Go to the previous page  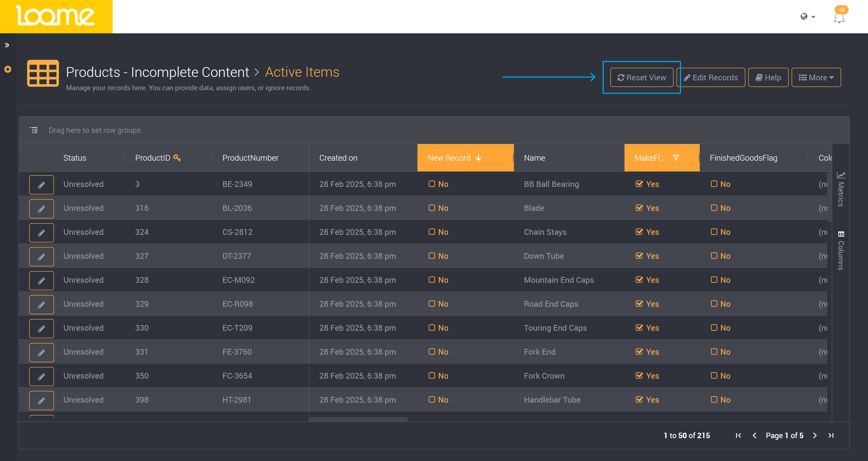tap(754, 435)
